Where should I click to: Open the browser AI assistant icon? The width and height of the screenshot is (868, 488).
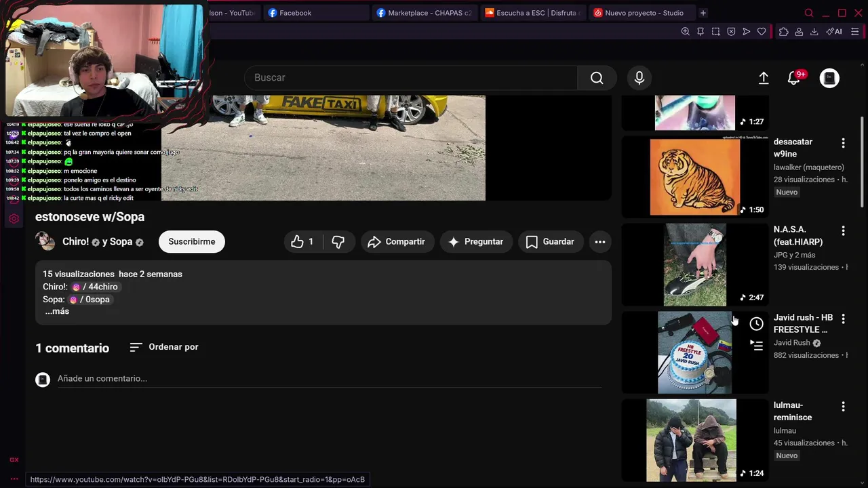point(834,32)
